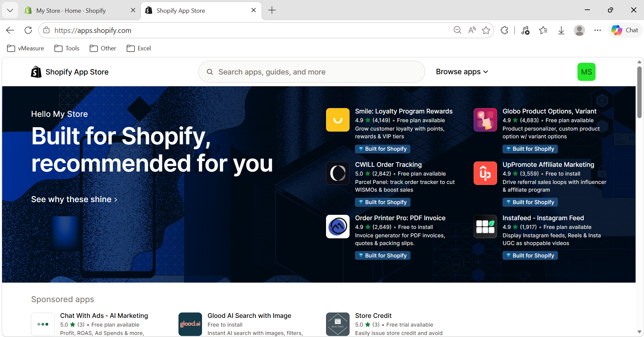644x337 pixels.
Task: Open the vMeasure bookmarks folder
Action: [x=26, y=48]
